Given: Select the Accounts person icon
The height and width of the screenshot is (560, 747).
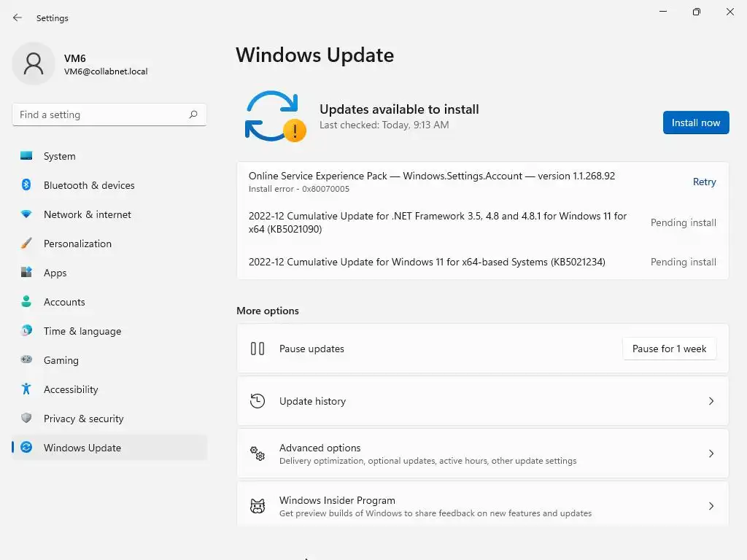Looking at the screenshot, I should 26,302.
